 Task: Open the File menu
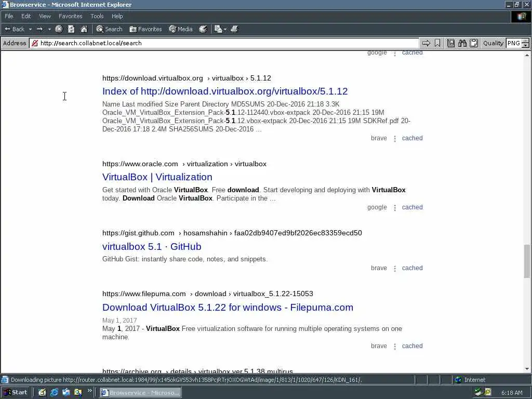(x=9, y=16)
